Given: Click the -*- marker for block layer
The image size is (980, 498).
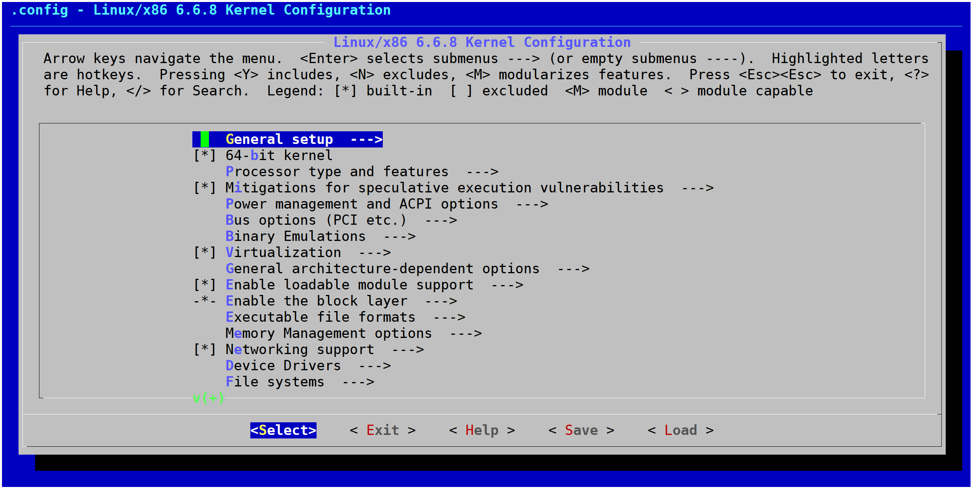Looking at the screenshot, I should click(205, 301).
